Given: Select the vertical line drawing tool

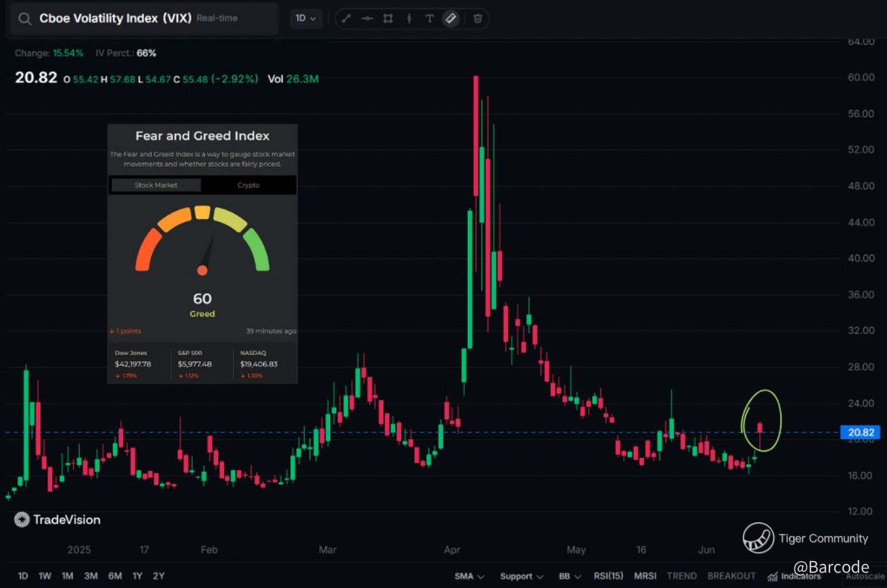Looking at the screenshot, I should coord(409,19).
